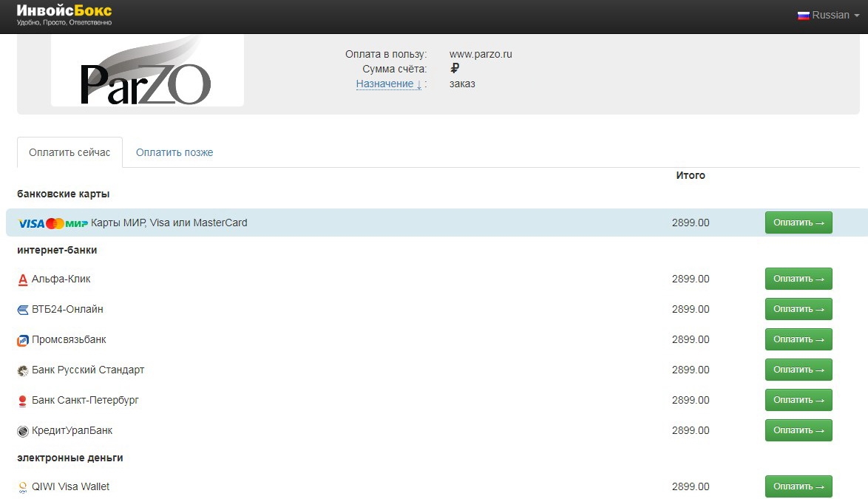Click the 2899.00 amount for bank cards
868x499 pixels.
(691, 223)
